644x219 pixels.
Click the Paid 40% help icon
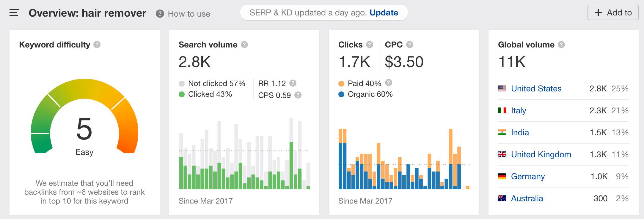pos(389,82)
